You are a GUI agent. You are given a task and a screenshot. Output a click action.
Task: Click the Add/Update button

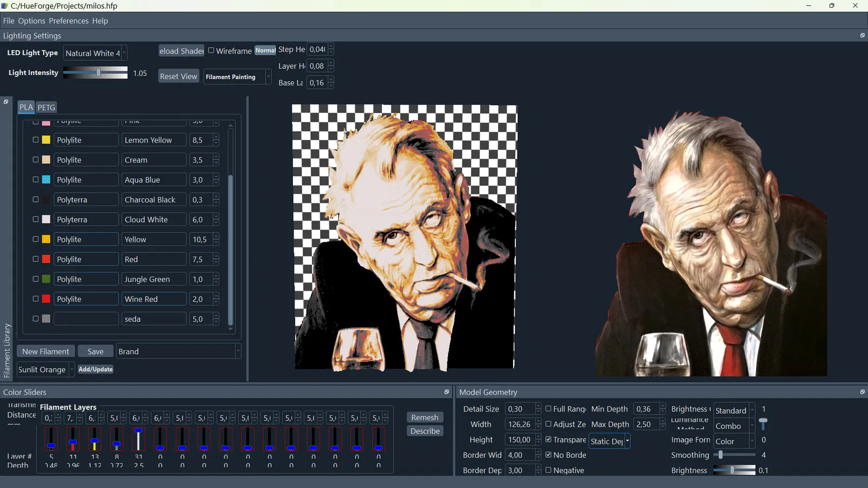pos(95,369)
